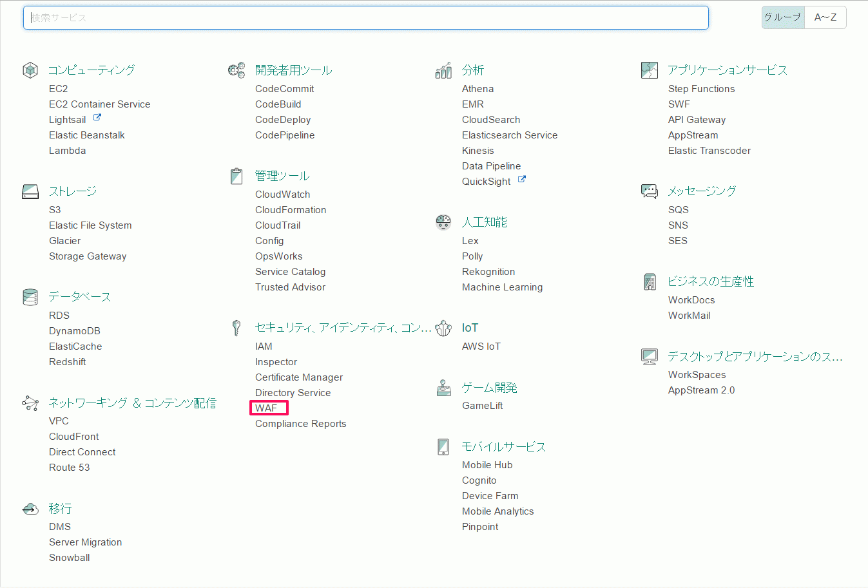The width and height of the screenshot is (868, 588).
Task: Open the Mobile Hub service link
Action: click(487, 465)
